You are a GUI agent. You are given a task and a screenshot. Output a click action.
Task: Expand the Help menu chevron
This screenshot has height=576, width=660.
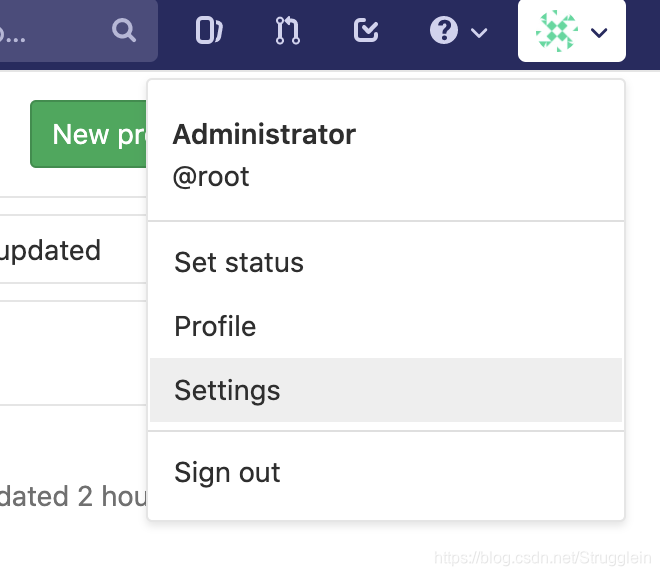pos(479,32)
